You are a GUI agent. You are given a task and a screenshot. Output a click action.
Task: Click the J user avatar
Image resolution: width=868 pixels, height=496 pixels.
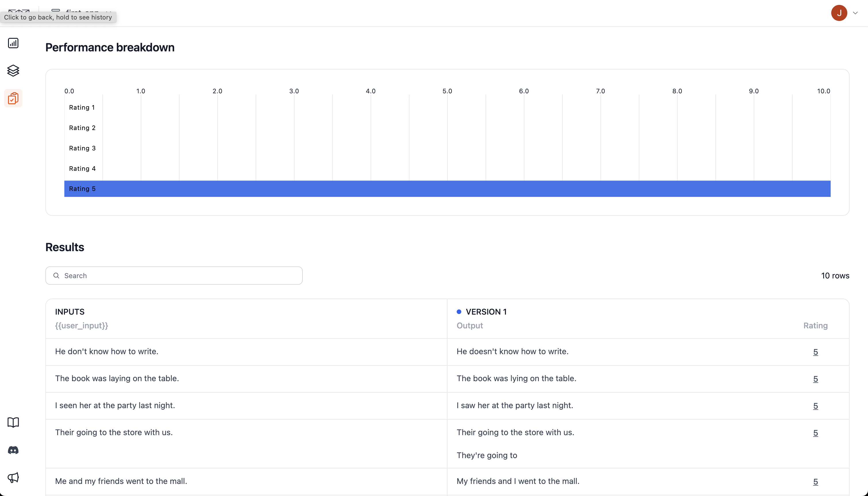pyautogui.click(x=839, y=13)
